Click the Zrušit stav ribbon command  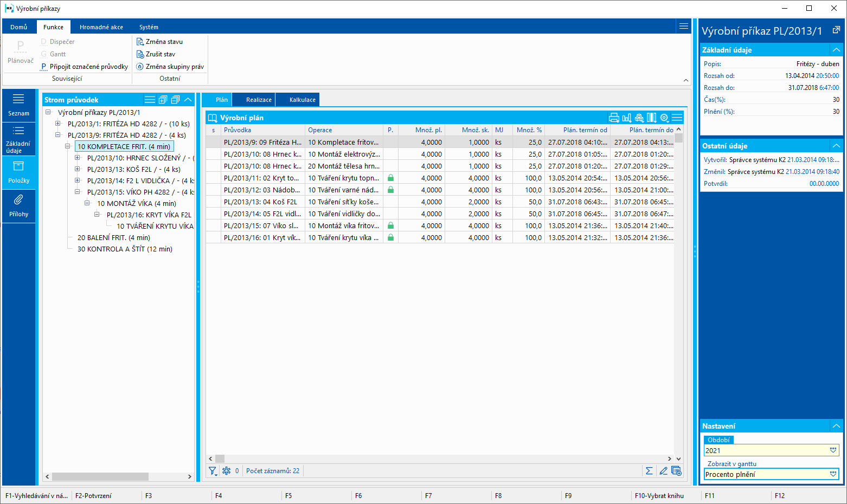156,54
